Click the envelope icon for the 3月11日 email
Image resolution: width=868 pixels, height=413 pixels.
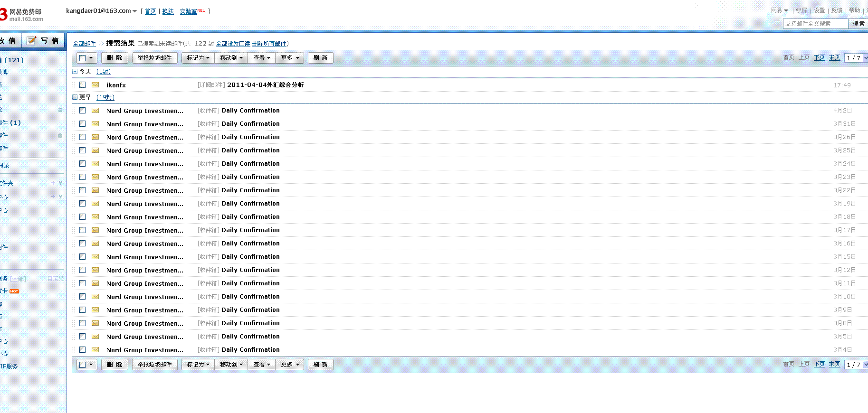(95, 283)
